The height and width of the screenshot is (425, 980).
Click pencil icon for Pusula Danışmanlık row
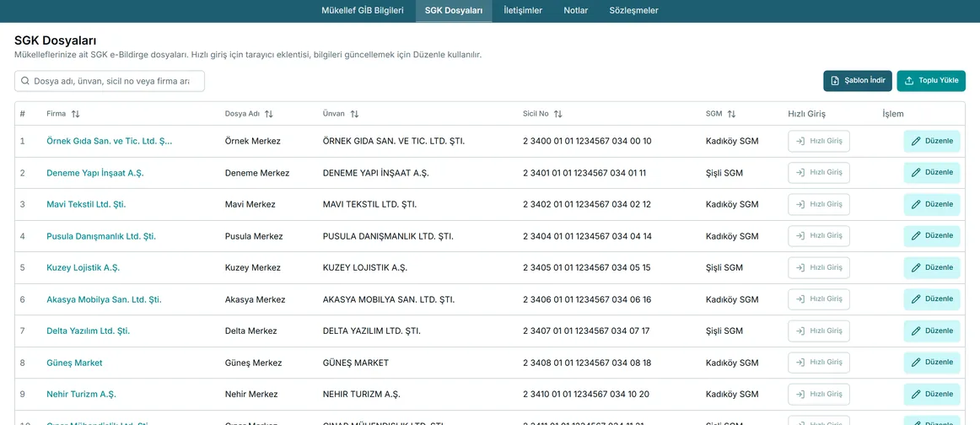pos(916,235)
